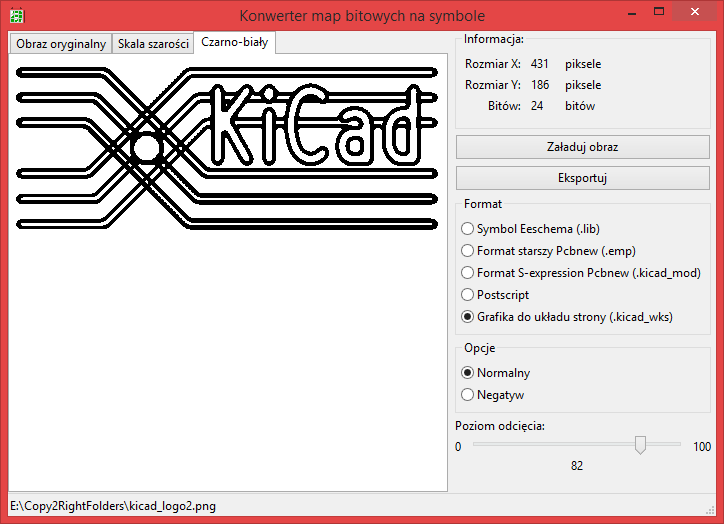Click the threshold value 82 label
The width and height of the screenshot is (724, 524).
coord(577,466)
